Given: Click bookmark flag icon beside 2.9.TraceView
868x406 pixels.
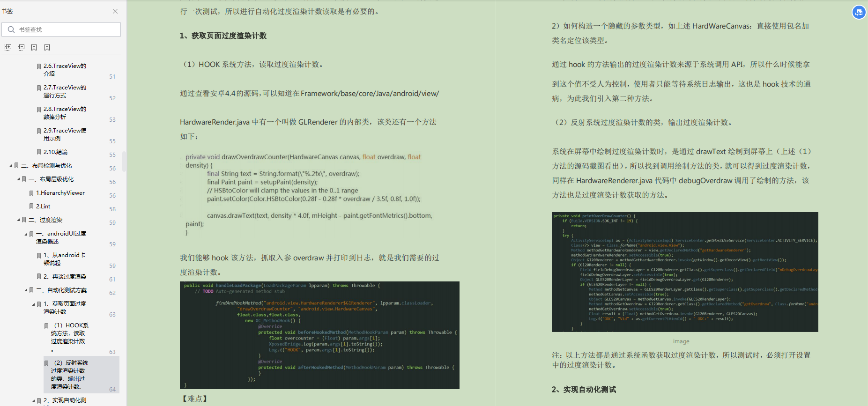Looking at the screenshot, I should click(x=38, y=131).
